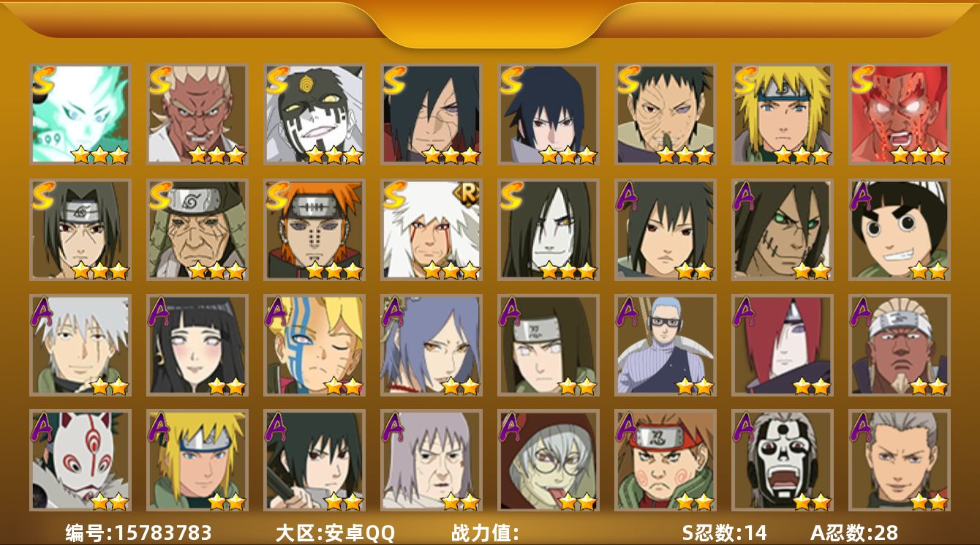Click the S忍数:14 counter

(x=724, y=533)
